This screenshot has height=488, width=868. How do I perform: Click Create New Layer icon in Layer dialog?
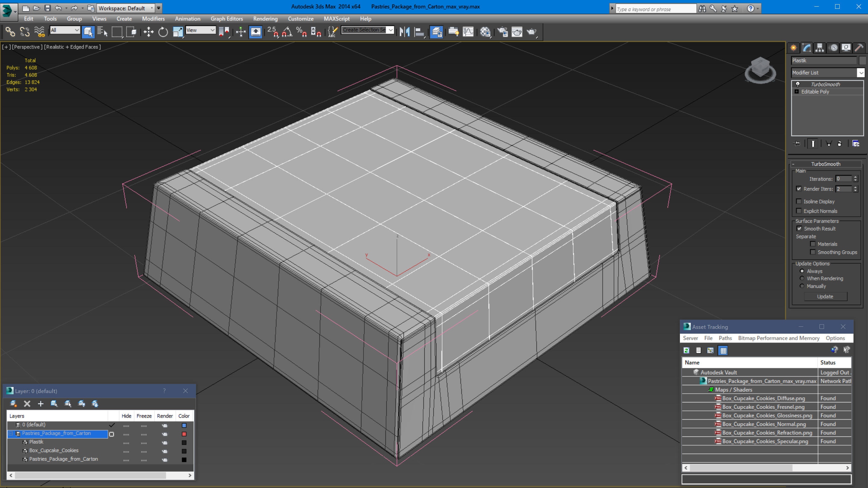coord(14,403)
